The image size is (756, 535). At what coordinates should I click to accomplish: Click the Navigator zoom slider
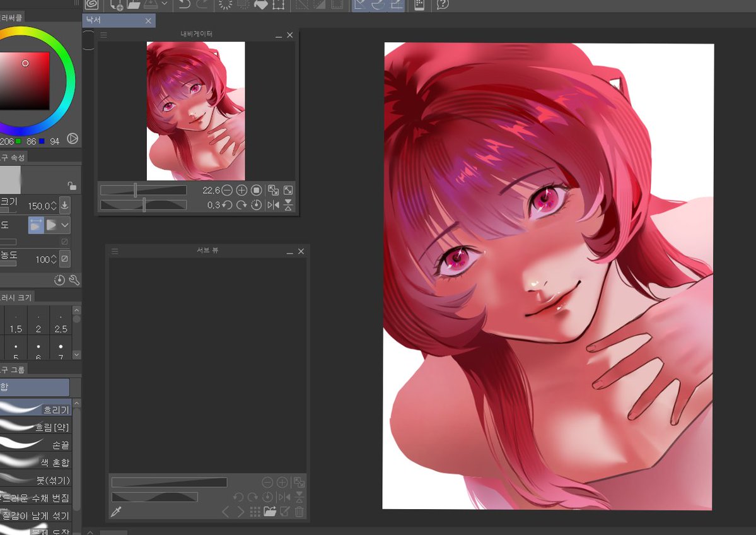coord(143,190)
